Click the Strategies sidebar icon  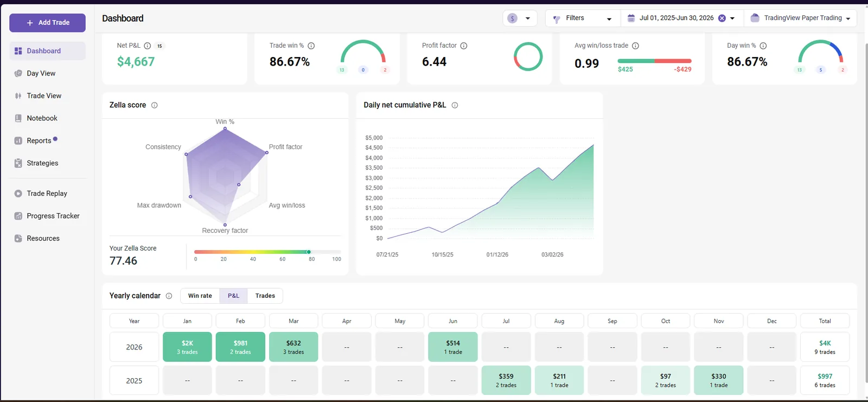coord(18,163)
